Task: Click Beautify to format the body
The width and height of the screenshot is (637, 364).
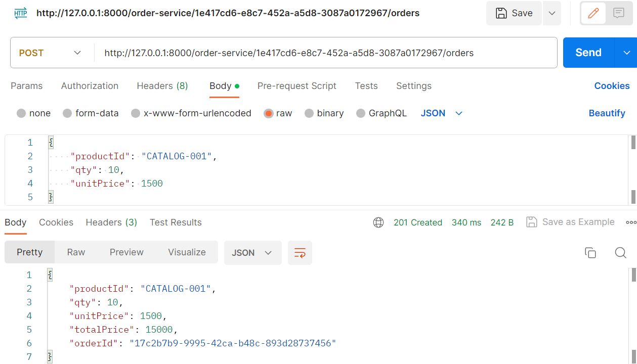Action: click(607, 113)
